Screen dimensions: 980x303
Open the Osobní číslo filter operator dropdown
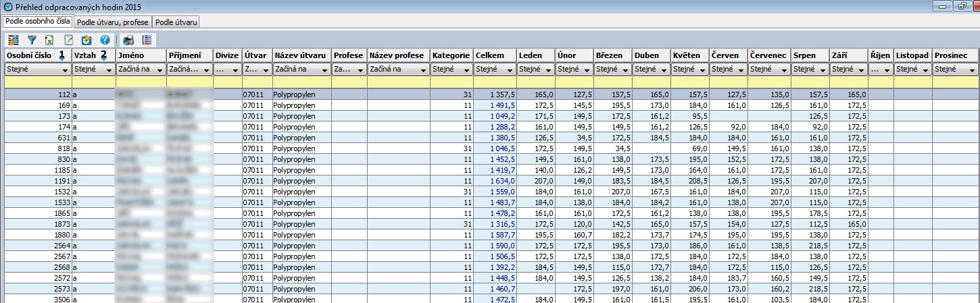66,69
